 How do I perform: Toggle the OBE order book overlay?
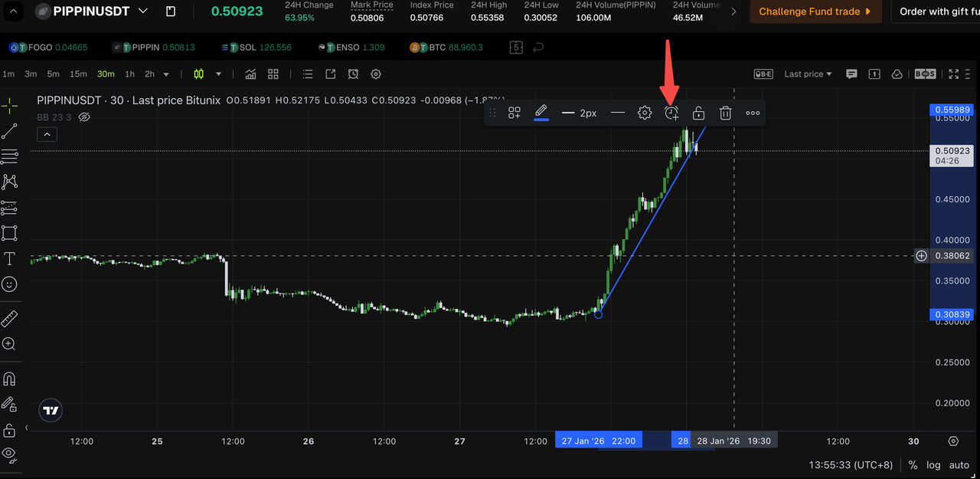(763, 74)
